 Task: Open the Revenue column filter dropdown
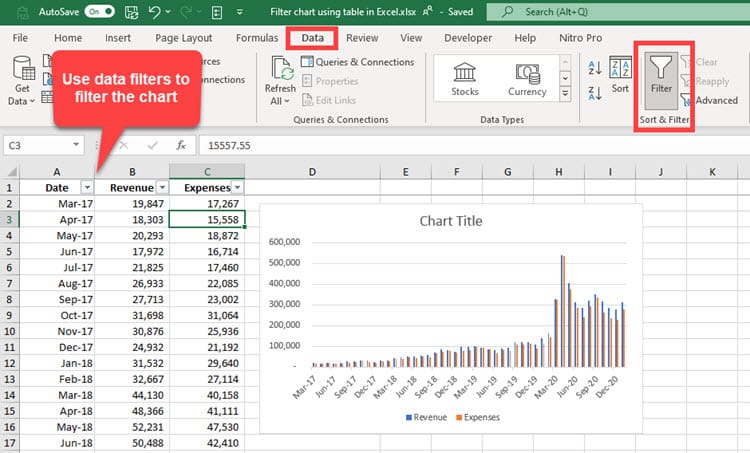pos(161,187)
